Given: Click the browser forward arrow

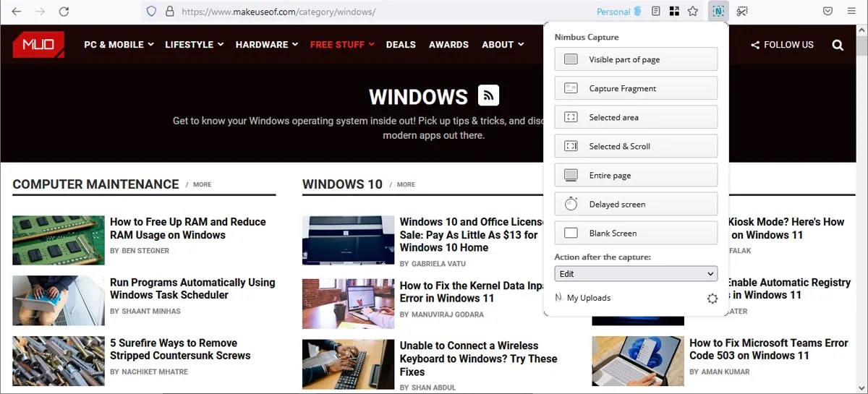Looking at the screenshot, I should pos(41,12).
